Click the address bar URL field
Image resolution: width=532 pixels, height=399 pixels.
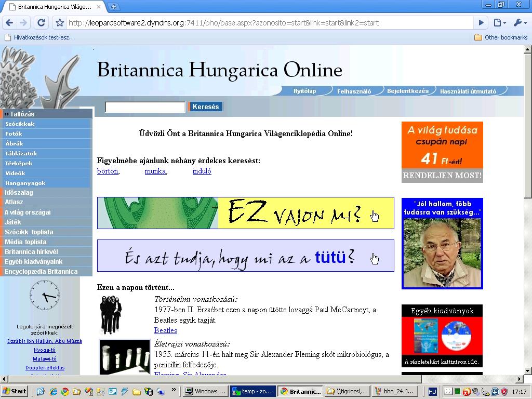tap(270, 23)
